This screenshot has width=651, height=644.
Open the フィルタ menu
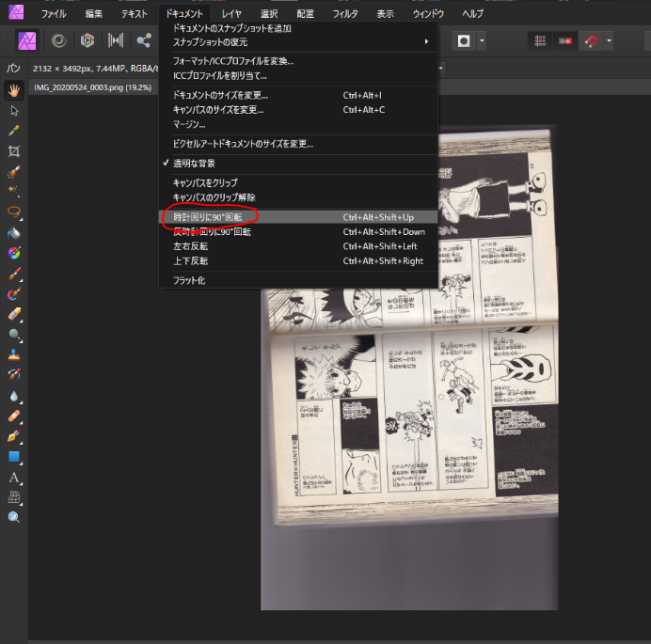(345, 14)
